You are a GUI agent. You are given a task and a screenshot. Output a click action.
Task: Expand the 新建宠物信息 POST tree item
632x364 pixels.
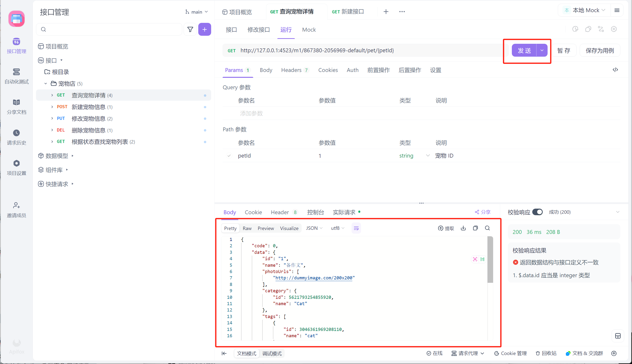(x=52, y=107)
